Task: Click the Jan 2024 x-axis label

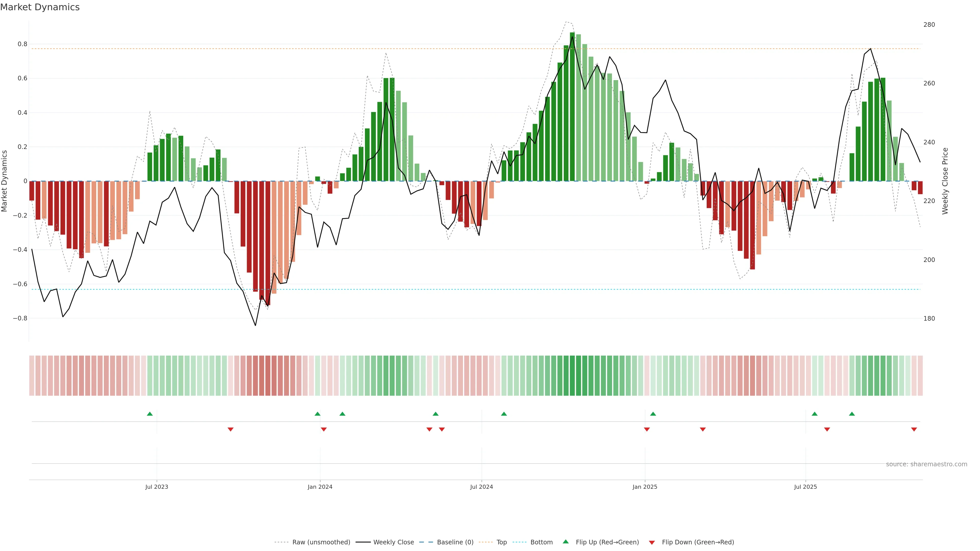Action: 320,487
